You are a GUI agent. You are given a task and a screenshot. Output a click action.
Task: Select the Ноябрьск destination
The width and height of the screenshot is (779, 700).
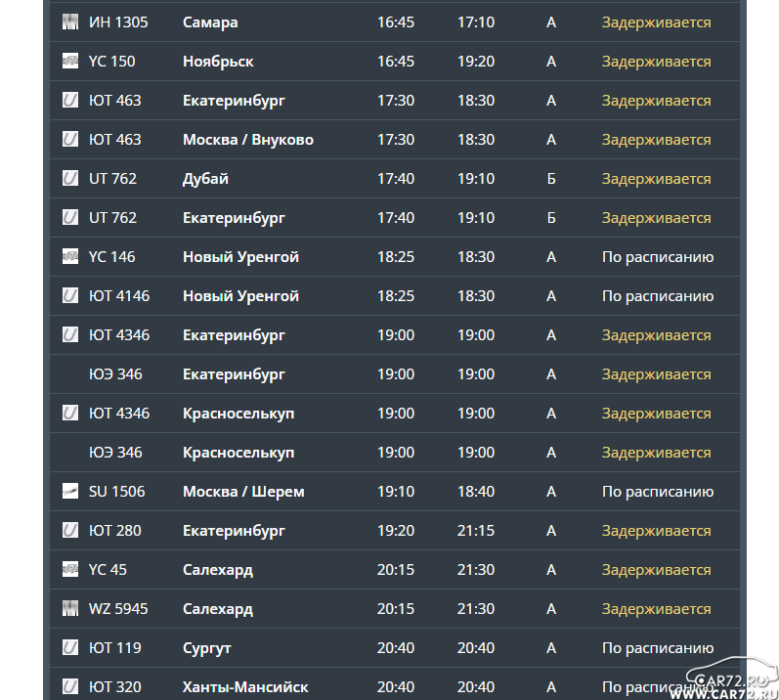coord(218,62)
